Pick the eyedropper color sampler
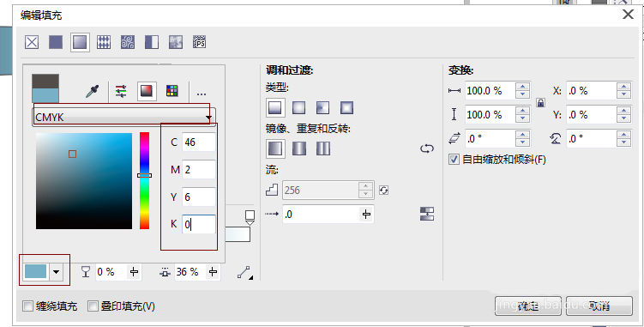 92,91
